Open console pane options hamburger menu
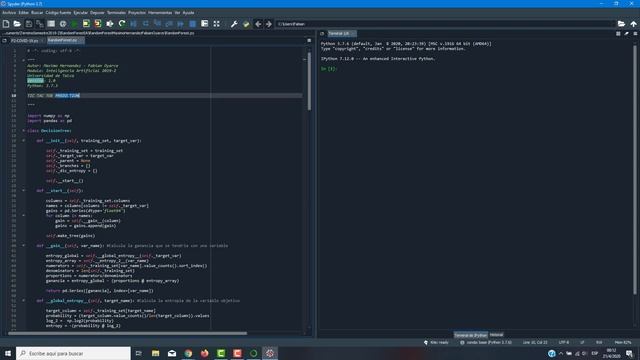 pos(635,33)
